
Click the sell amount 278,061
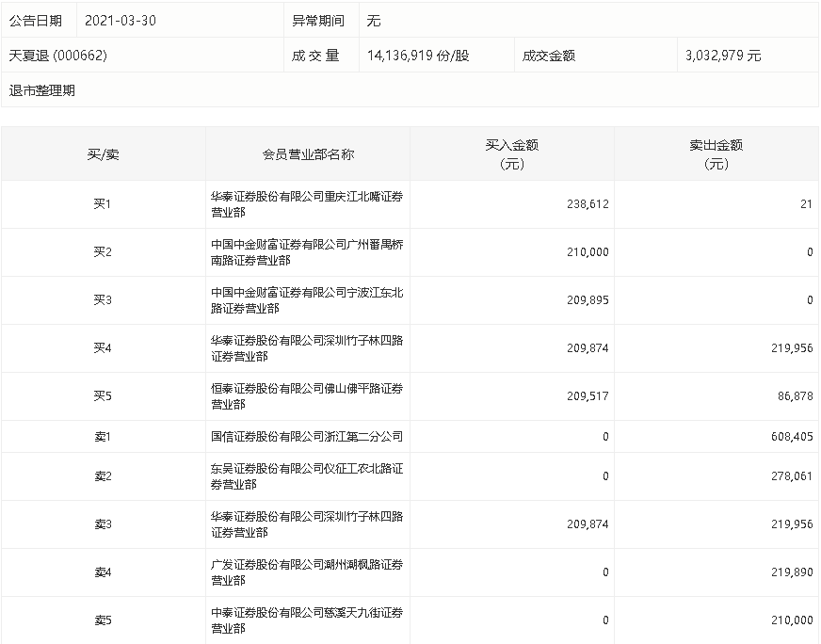click(792, 475)
